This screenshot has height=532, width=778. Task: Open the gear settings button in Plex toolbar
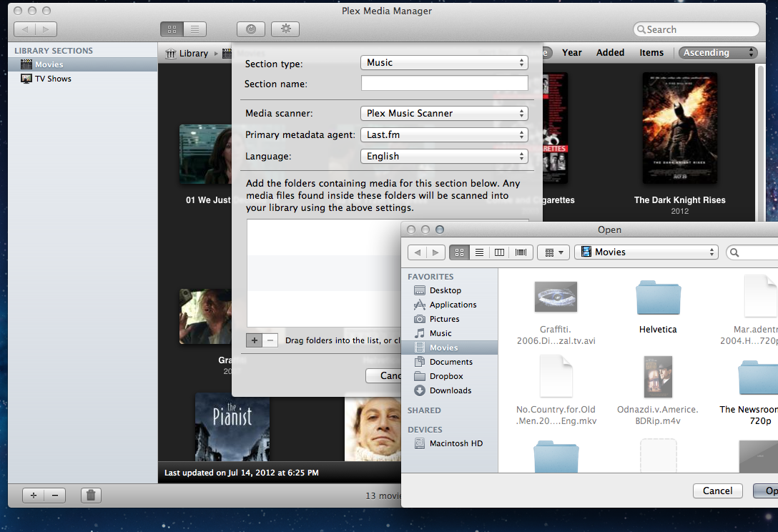285,29
